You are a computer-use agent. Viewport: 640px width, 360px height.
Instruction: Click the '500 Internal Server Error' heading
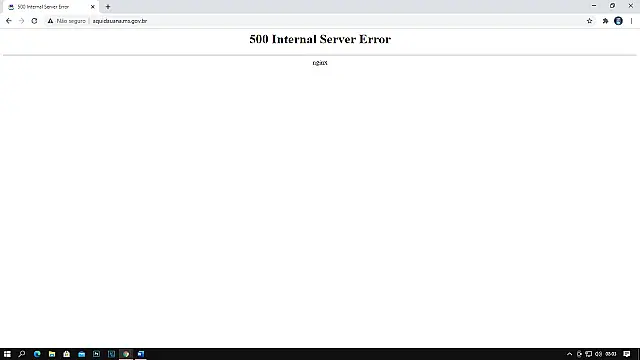pos(320,39)
